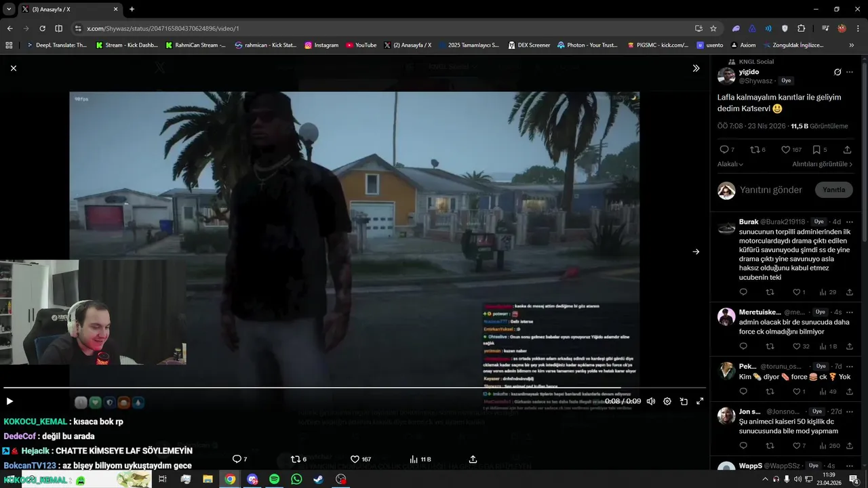Viewport: 868px width, 488px height.
Task: Switch to the (3) Anasayfa / X tab
Action: pos(69,9)
